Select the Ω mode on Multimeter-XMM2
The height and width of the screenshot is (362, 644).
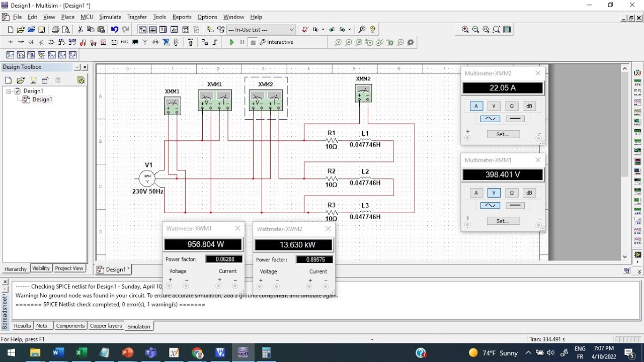[x=511, y=106]
